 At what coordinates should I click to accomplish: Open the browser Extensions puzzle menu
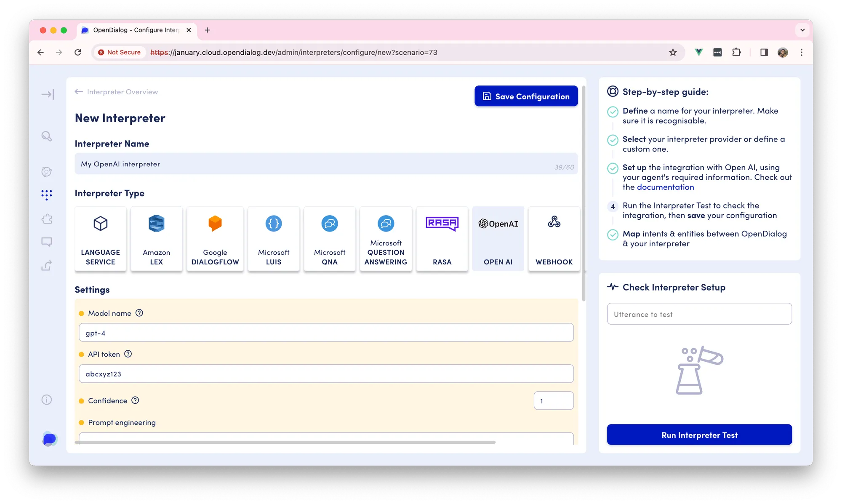(736, 52)
